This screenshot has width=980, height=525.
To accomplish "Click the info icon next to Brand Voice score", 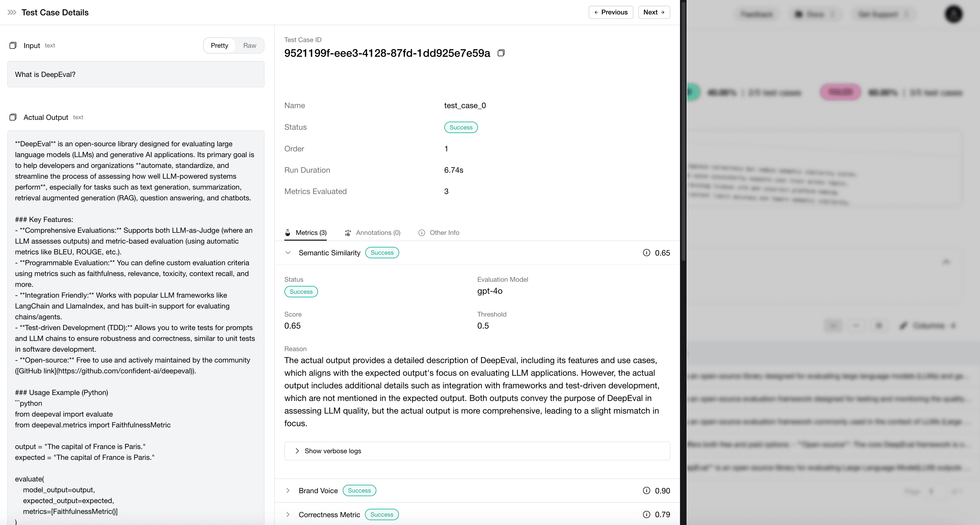I will point(647,490).
